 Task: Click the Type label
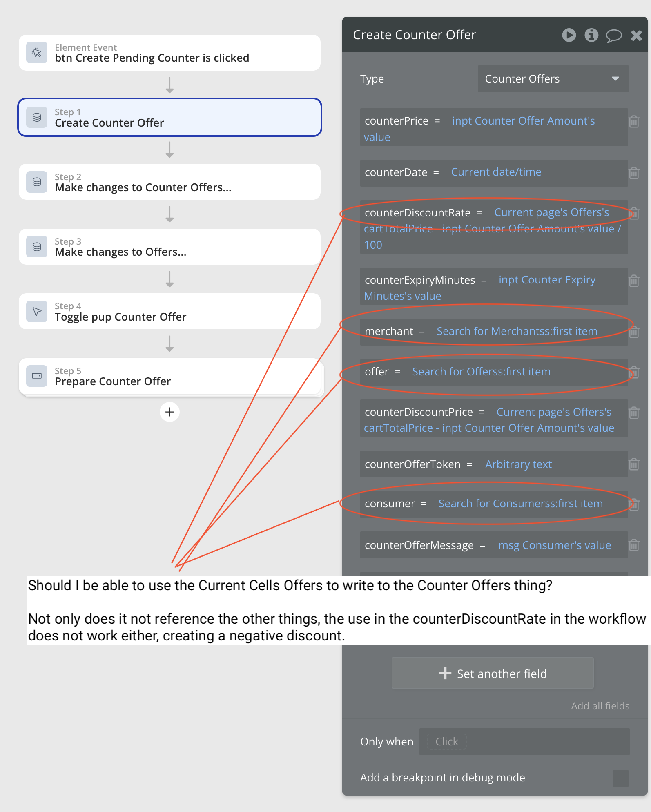(372, 79)
